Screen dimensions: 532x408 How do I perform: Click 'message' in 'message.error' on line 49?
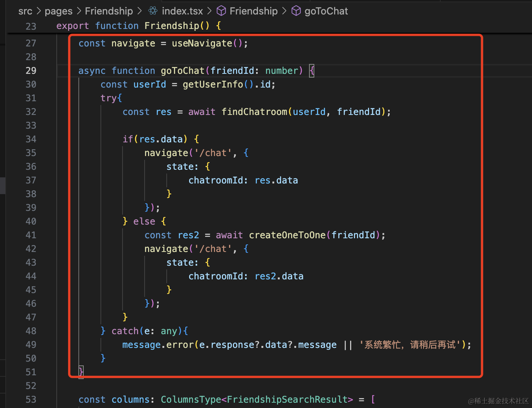point(142,345)
